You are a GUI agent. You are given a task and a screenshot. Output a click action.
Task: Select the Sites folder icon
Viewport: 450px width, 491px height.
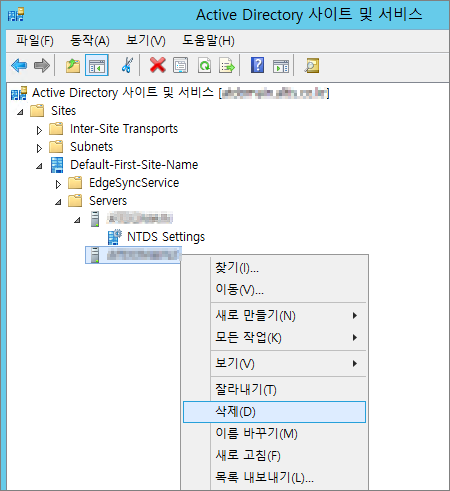[37, 111]
